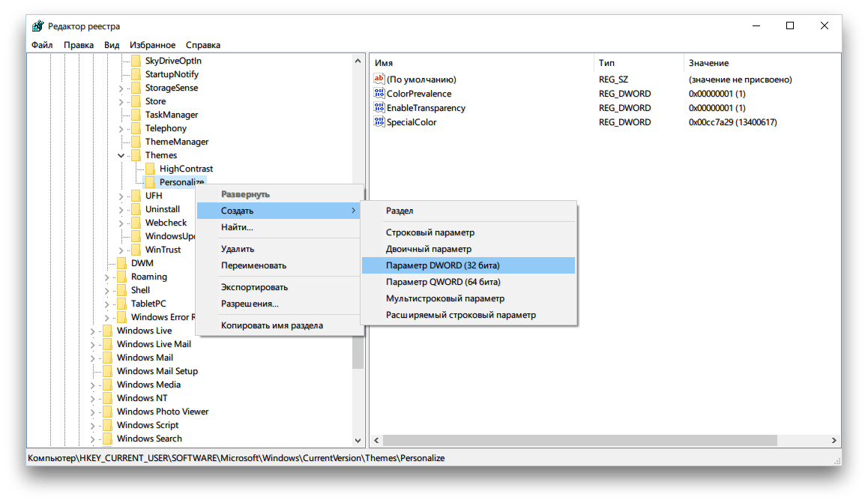Click Экспортировать in the context menu

[x=278, y=287]
